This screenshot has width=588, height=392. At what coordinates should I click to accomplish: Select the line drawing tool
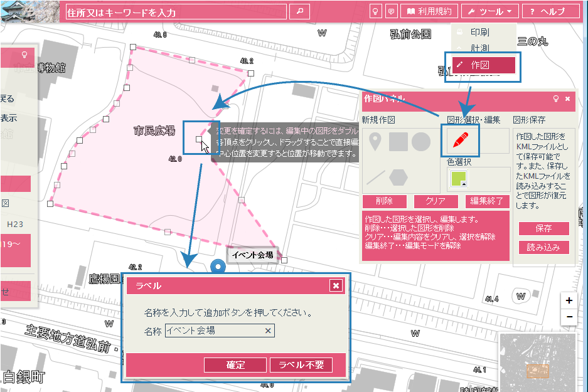click(375, 177)
